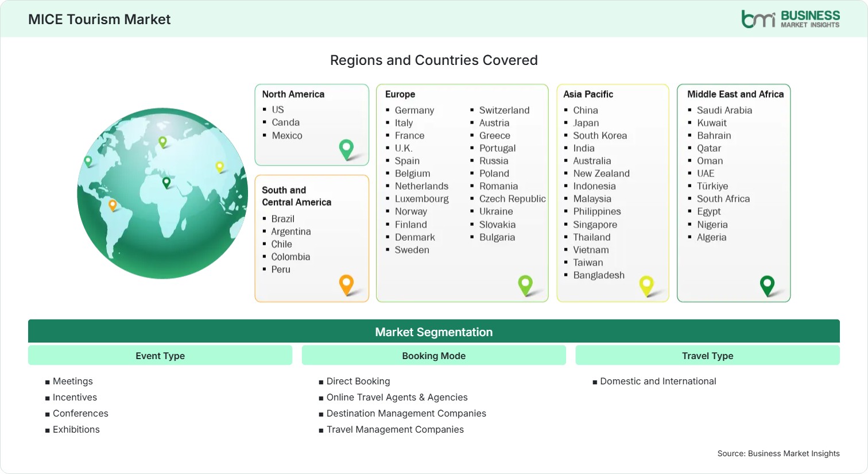The height and width of the screenshot is (474, 868).
Task: Click Sweden in the Europe list
Action: (412, 250)
